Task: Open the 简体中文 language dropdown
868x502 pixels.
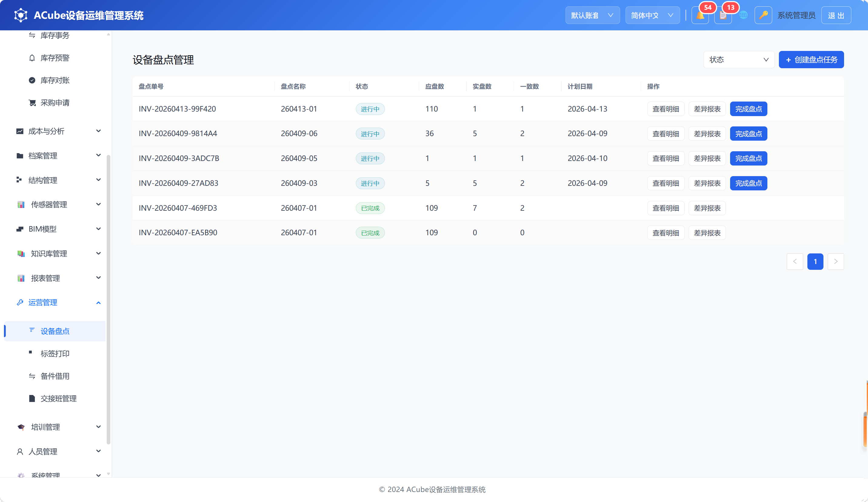Action: [x=653, y=15]
